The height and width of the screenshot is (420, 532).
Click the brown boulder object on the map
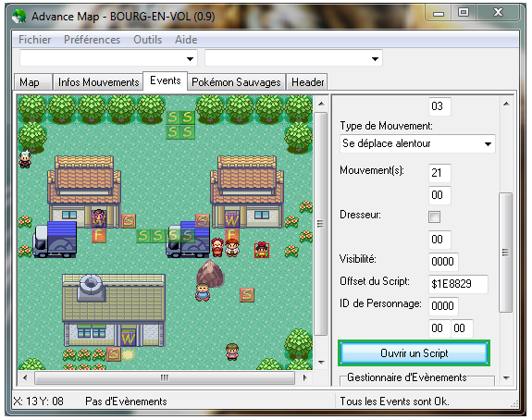click(x=210, y=273)
